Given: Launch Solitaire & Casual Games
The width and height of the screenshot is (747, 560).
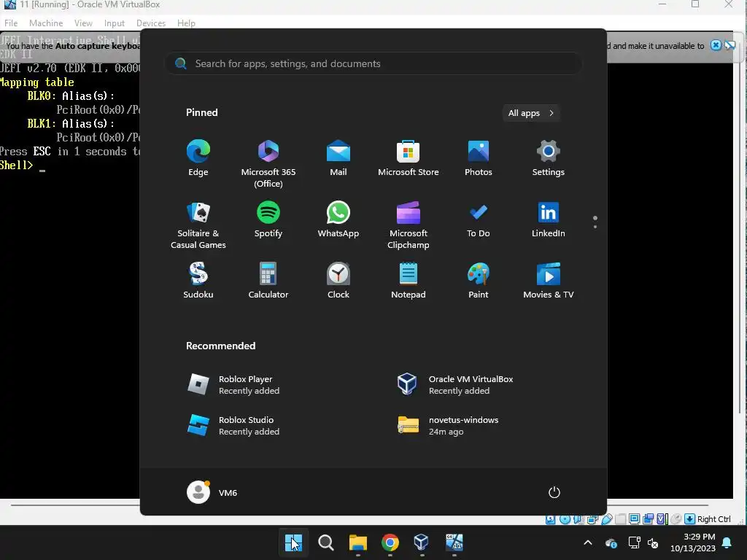Looking at the screenshot, I should click(x=198, y=225).
